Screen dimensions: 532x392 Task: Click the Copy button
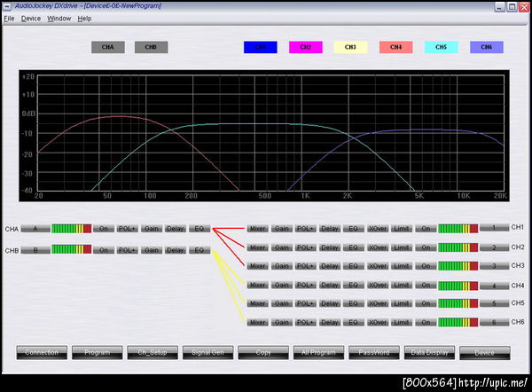(x=263, y=353)
